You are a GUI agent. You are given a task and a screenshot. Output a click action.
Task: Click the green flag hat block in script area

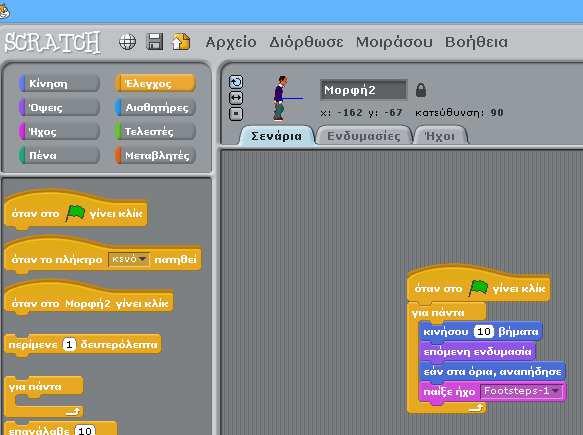(479, 284)
